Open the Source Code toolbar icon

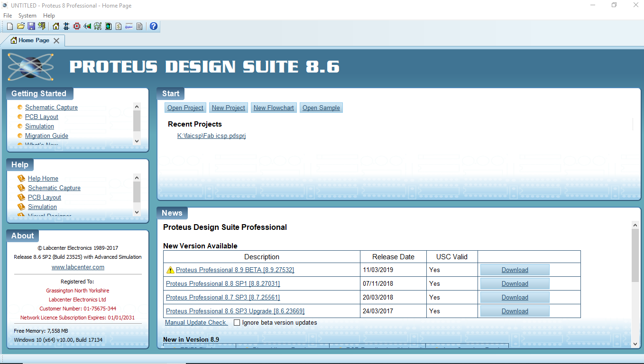(x=129, y=26)
